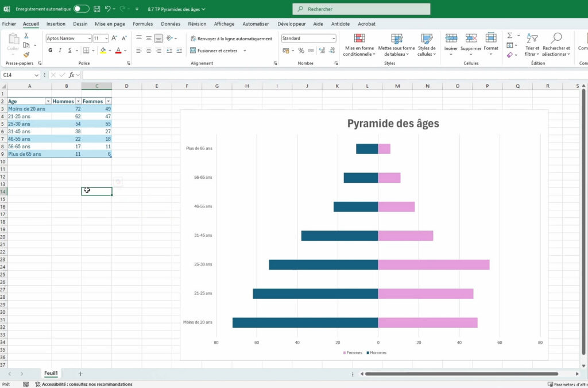Click the italic formatting icon
Image resolution: width=588 pixels, height=388 pixels.
pos(61,51)
